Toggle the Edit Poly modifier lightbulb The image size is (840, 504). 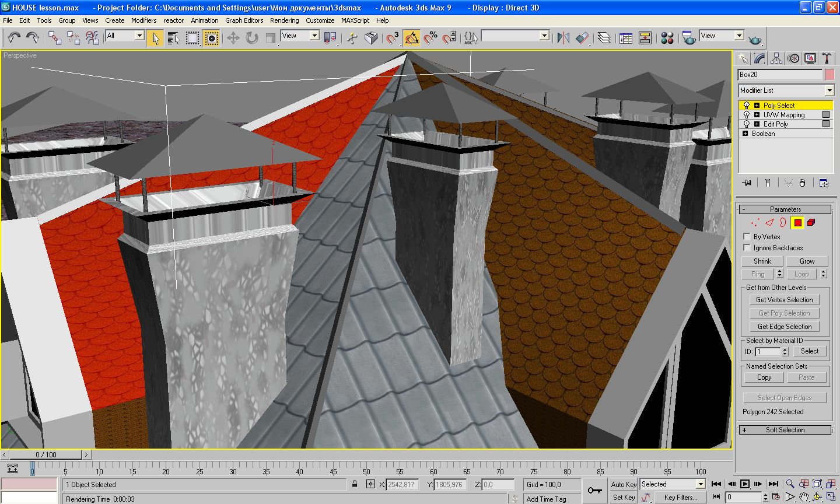tap(747, 124)
